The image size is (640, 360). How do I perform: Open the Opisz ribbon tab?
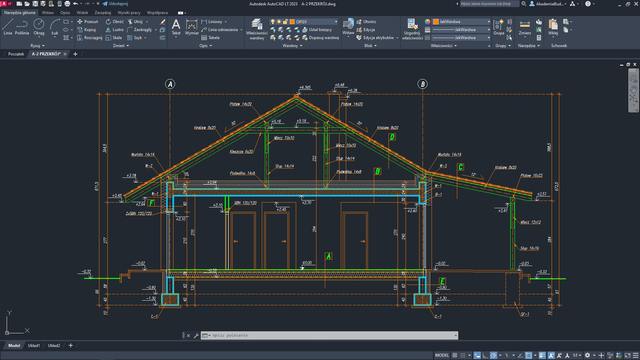(65, 13)
